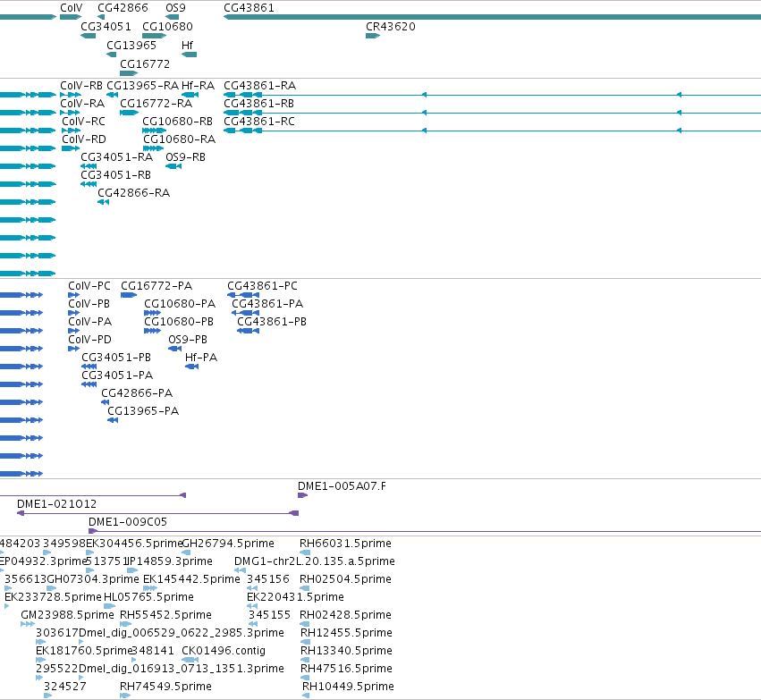Image resolution: width=761 pixels, height=700 pixels.
Task: Click protein Hf-PA
Action: [191, 367]
